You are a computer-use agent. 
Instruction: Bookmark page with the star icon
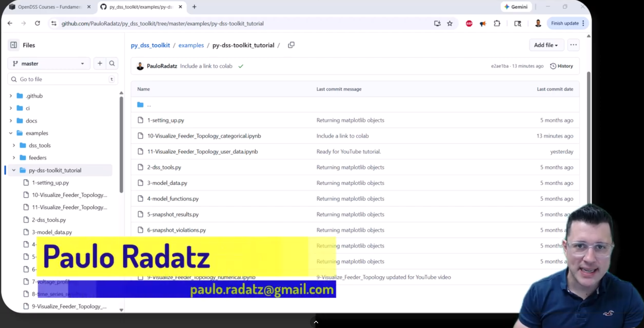click(x=450, y=23)
